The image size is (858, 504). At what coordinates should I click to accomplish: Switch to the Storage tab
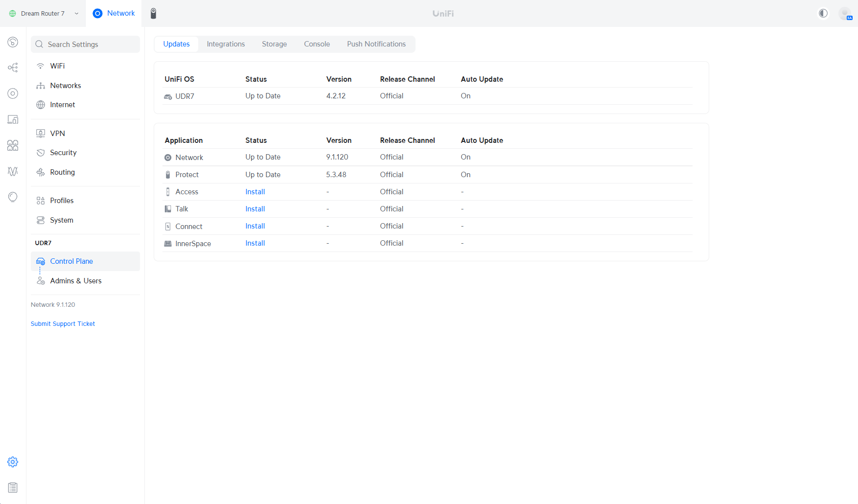click(274, 44)
